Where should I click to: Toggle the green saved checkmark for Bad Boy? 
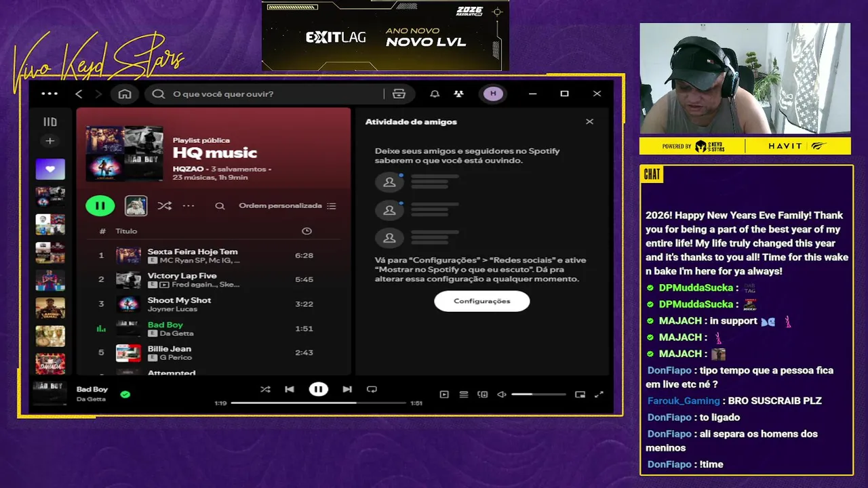[125, 394]
